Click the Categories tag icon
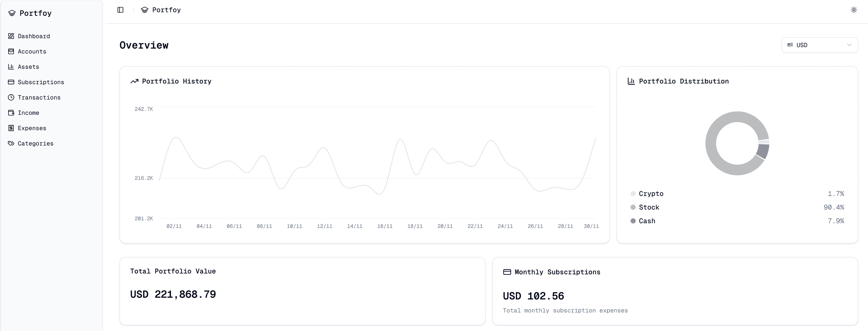This screenshot has height=331, width=868. click(x=11, y=143)
